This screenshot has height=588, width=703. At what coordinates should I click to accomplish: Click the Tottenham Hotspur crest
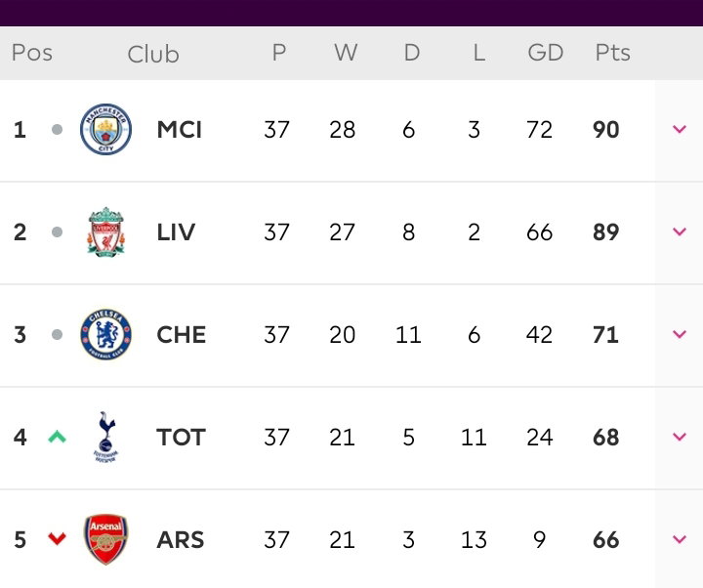(x=105, y=437)
